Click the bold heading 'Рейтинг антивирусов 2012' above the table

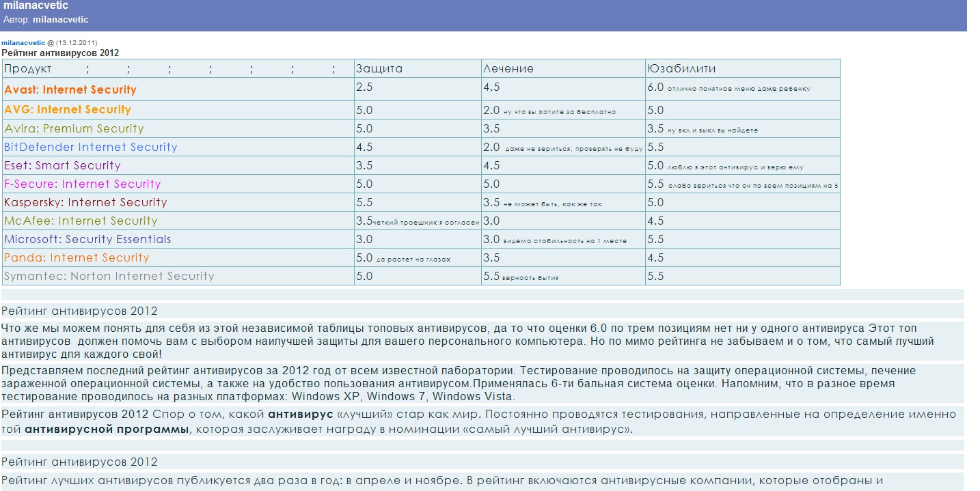(60, 53)
